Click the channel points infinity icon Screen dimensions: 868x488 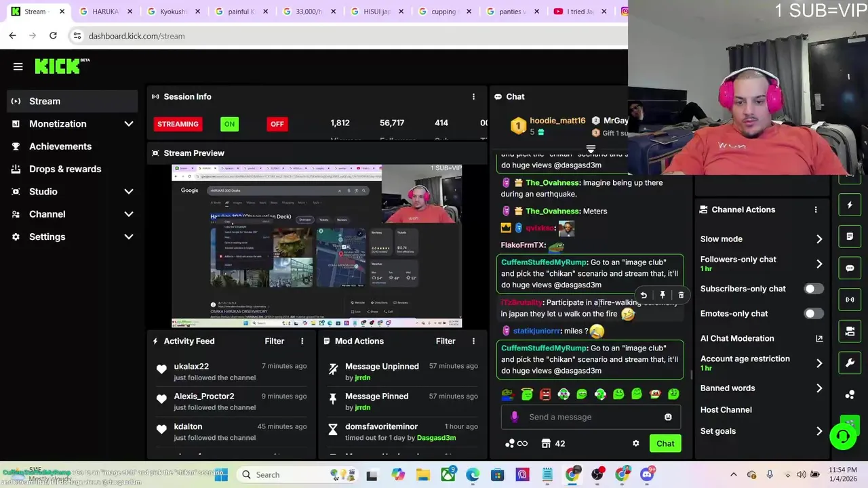tap(516, 443)
